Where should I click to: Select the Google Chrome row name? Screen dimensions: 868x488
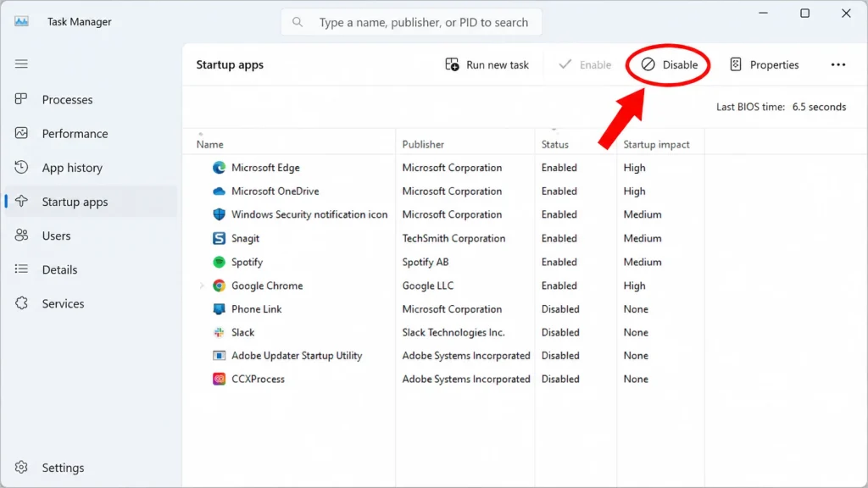click(267, 286)
